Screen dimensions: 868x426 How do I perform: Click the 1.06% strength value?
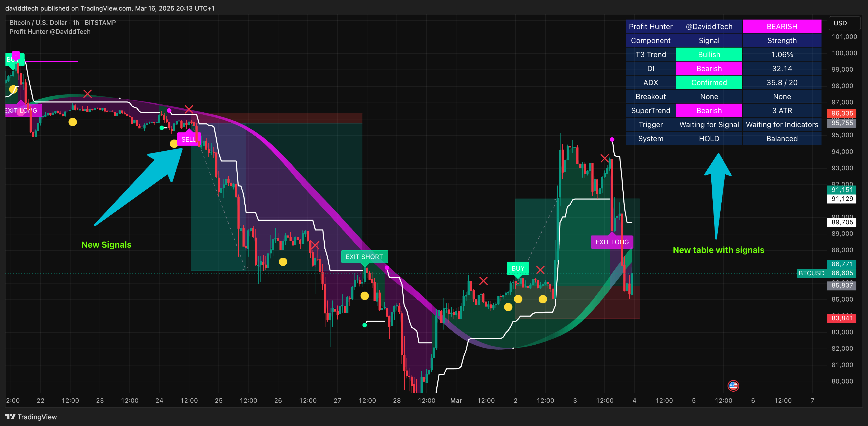pyautogui.click(x=782, y=55)
